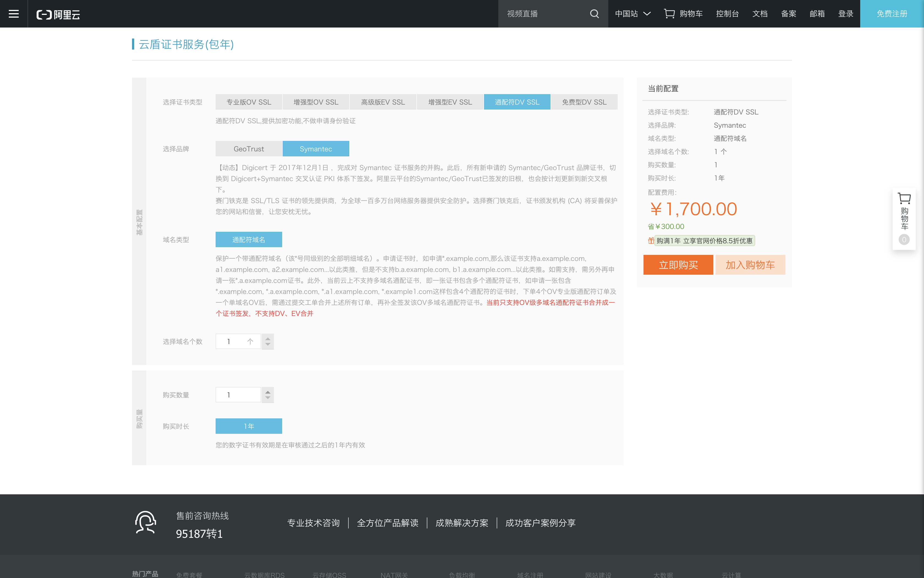
Task: Click the 免费注册 button
Action: 892,14
